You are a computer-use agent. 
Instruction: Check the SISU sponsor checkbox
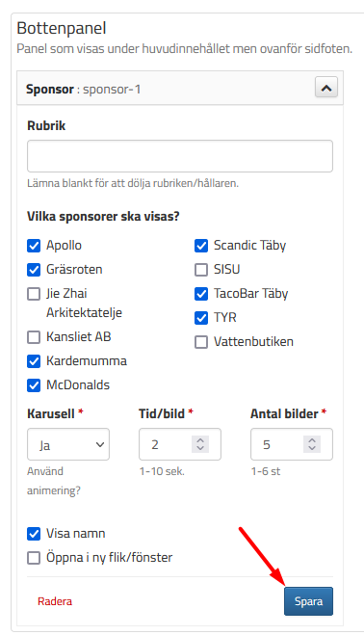tap(201, 270)
